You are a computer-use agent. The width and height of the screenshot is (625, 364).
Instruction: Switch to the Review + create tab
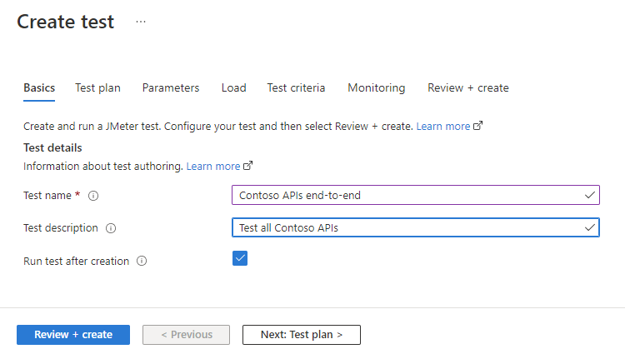(467, 87)
